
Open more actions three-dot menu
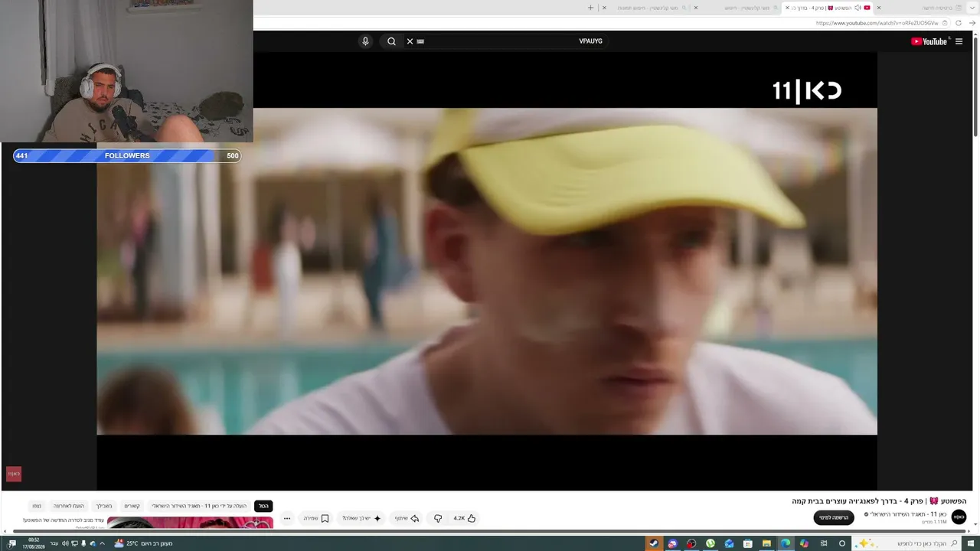287,518
